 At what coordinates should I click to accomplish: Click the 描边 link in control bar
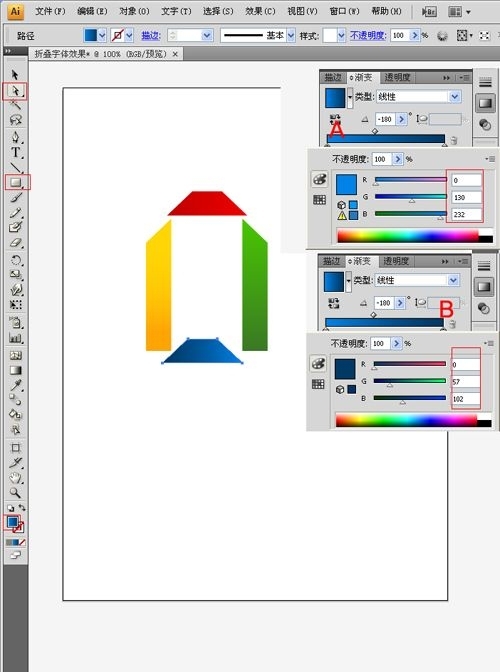pyautogui.click(x=150, y=36)
